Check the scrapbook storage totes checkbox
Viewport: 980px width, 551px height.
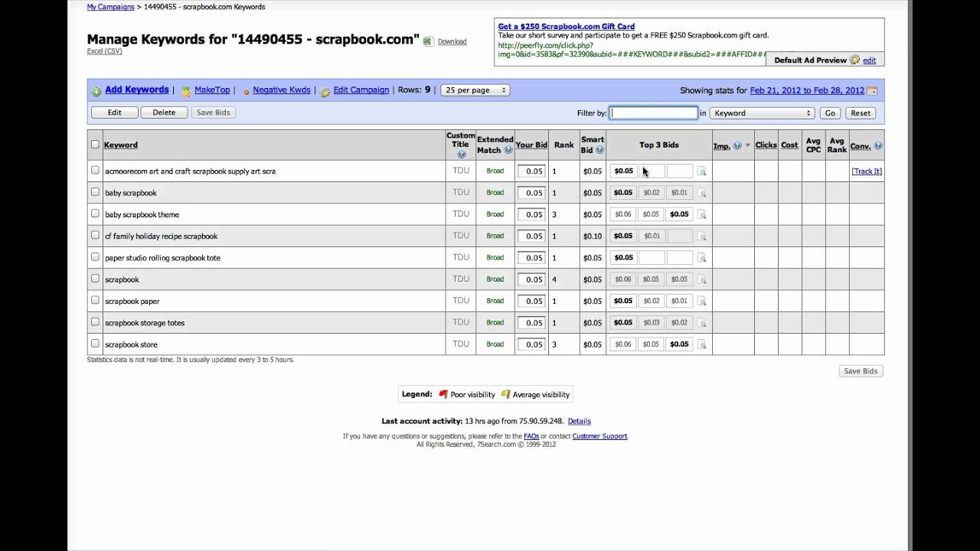(95, 321)
